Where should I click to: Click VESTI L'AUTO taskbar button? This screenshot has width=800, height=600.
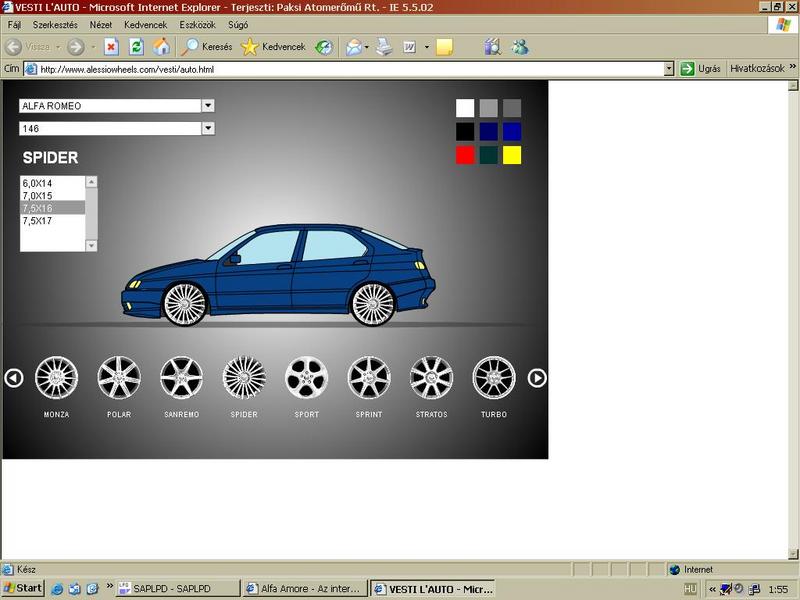(x=433, y=589)
